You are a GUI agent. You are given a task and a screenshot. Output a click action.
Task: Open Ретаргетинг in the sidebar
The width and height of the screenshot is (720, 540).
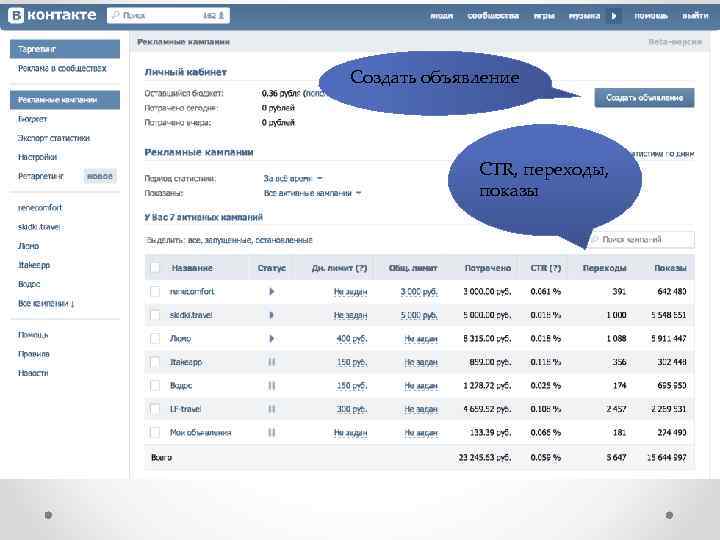point(40,176)
